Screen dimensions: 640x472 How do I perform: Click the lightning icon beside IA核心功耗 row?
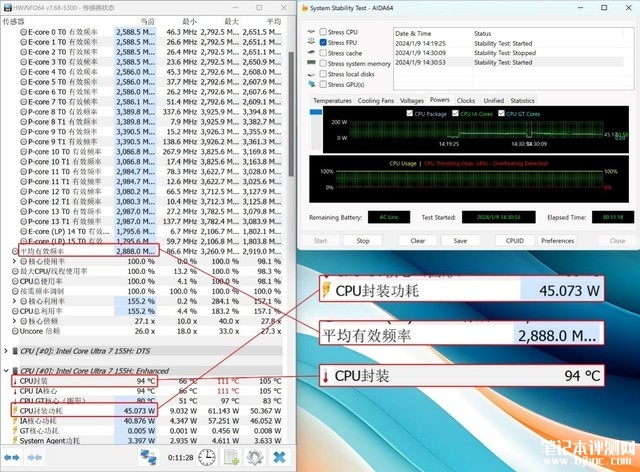tap(15, 421)
